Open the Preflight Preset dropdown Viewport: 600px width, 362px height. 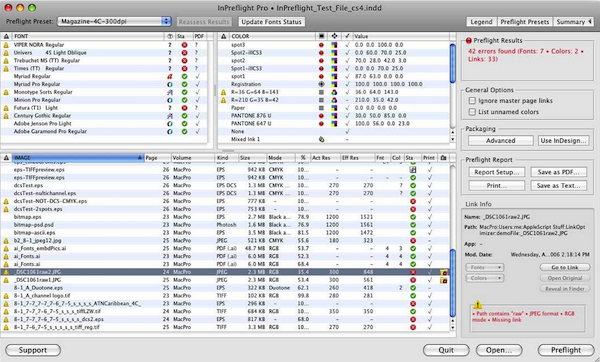click(114, 21)
